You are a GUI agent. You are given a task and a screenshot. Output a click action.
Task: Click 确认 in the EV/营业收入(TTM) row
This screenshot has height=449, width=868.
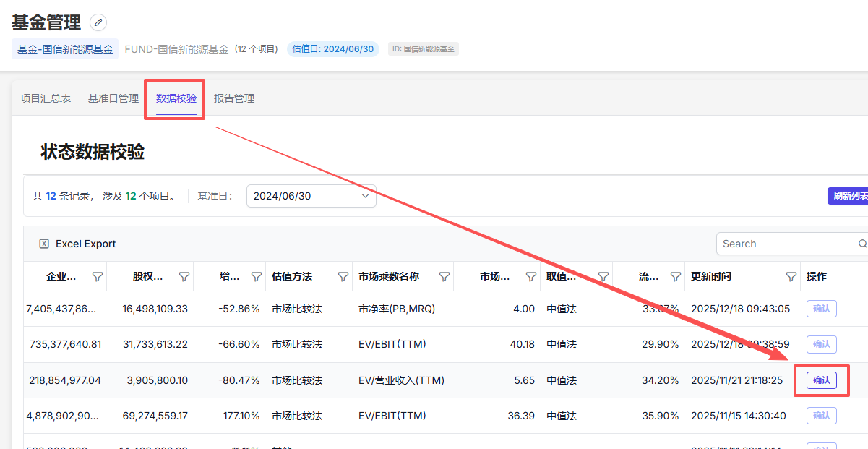point(822,380)
